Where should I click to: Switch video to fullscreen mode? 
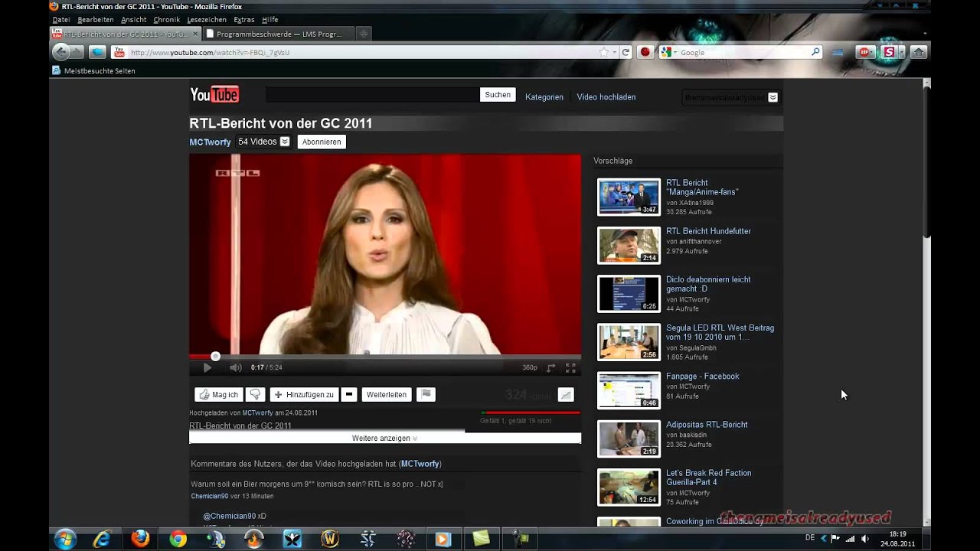(x=570, y=367)
